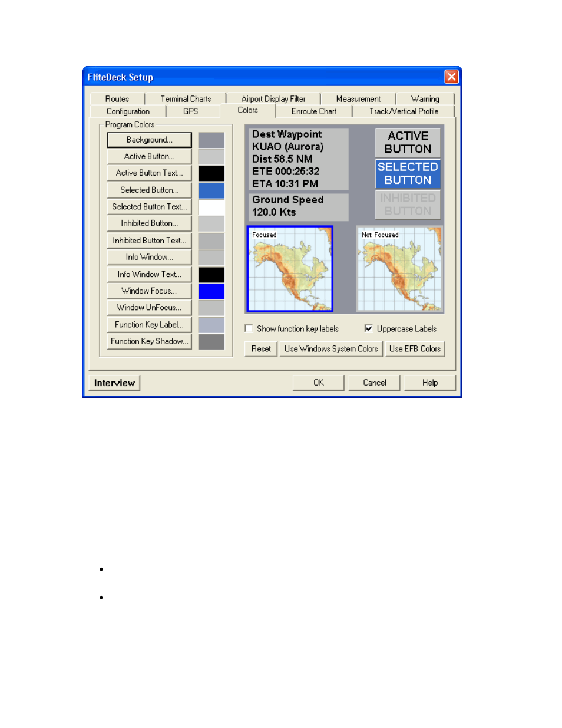Click the Function Key Shadow dark gray swatch
This screenshot has height=728, width=562.
(211, 342)
